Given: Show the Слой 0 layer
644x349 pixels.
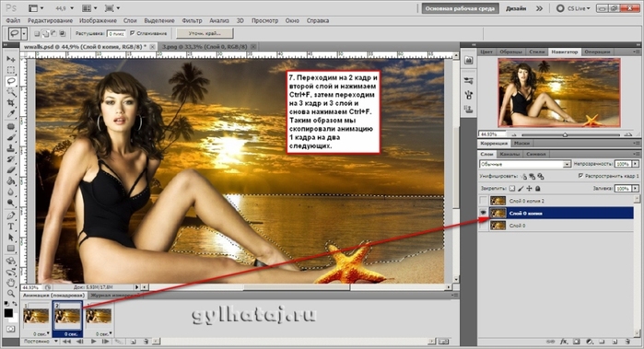Looking at the screenshot, I should pos(484,226).
